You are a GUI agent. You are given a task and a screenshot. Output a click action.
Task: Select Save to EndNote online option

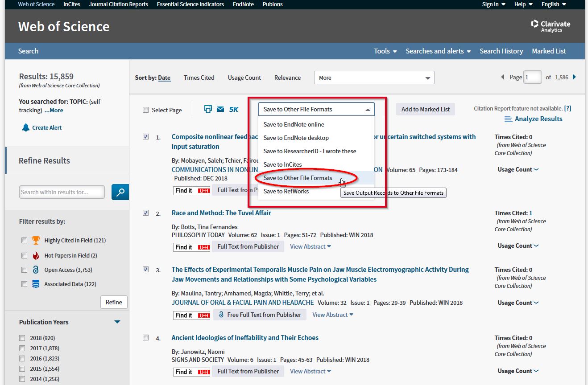[x=316, y=124]
